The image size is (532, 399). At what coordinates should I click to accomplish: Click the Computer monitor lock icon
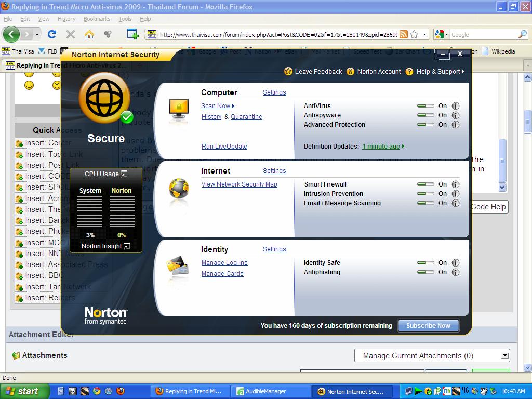point(179,109)
